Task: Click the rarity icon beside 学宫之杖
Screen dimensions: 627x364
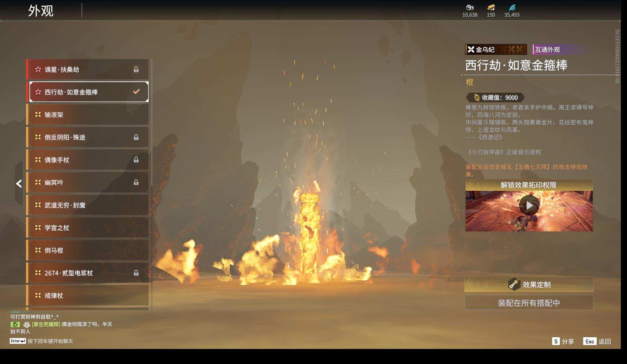Action: (38, 228)
